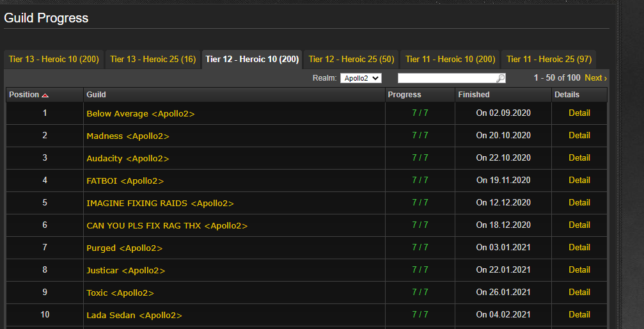Click the Guild Progress page heading

(46, 18)
